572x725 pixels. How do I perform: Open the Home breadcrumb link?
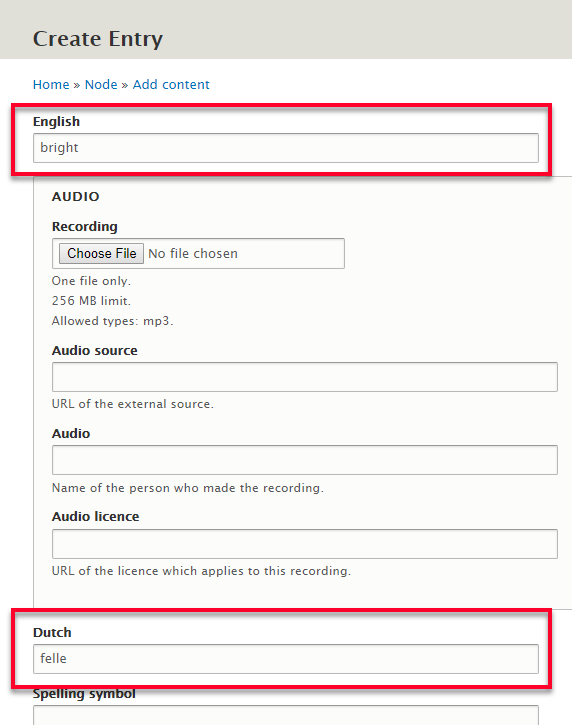tap(51, 85)
